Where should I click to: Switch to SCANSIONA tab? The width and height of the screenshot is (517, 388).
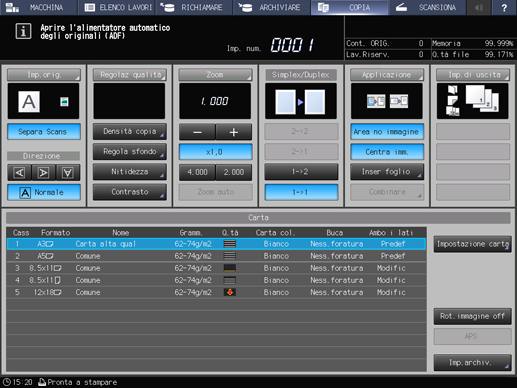(427, 7)
